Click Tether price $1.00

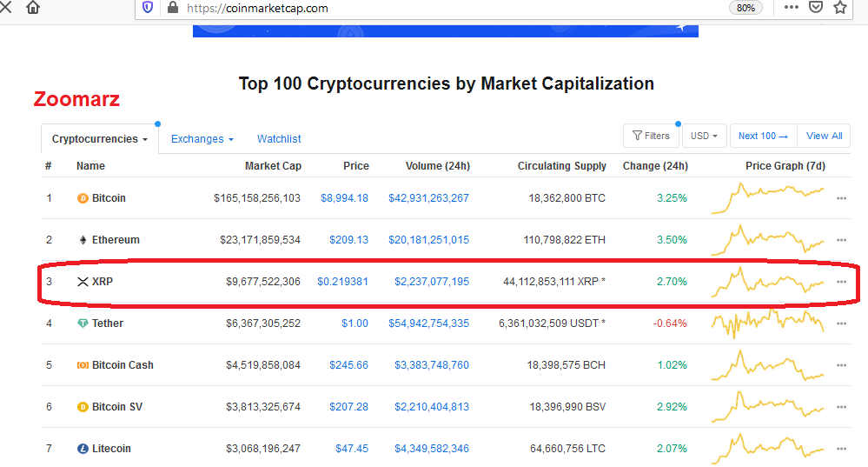(x=354, y=324)
